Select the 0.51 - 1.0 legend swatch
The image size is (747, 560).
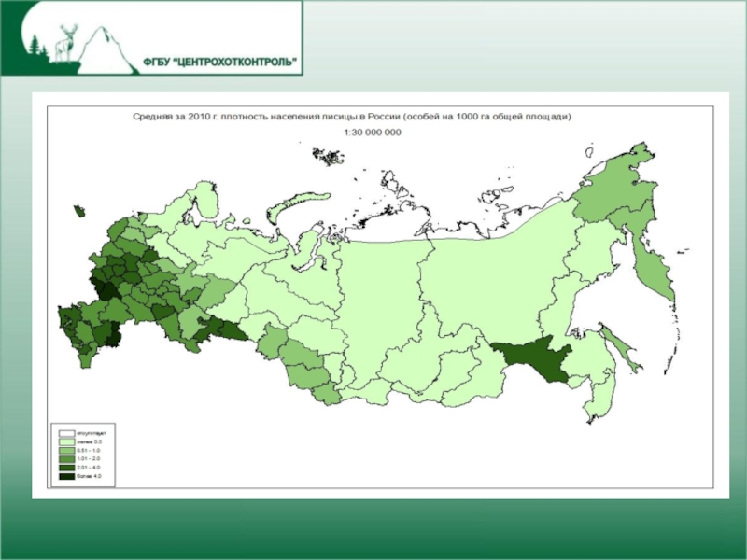[67, 451]
